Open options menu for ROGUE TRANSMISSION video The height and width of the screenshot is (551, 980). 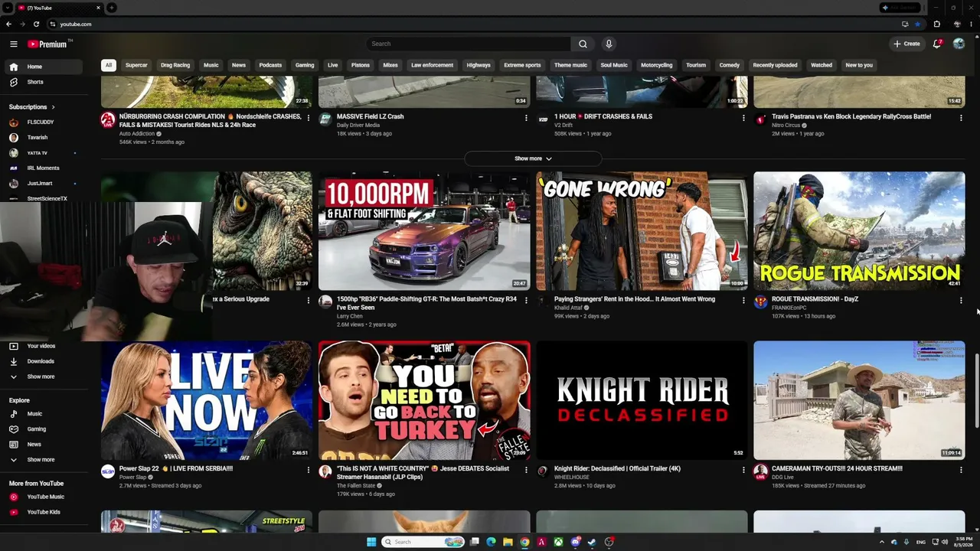click(961, 301)
